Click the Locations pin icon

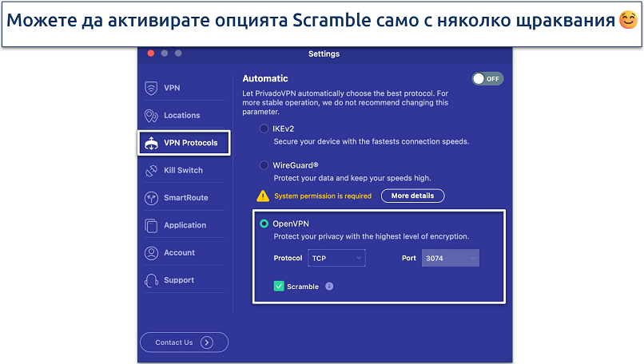click(150, 116)
